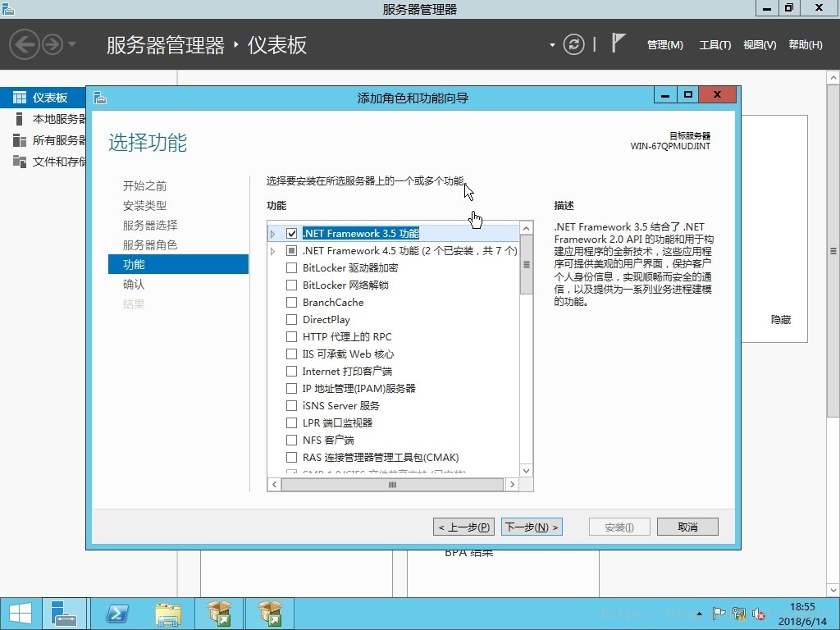
Task: Open first installer package taskbar icon
Action: pos(220,614)
